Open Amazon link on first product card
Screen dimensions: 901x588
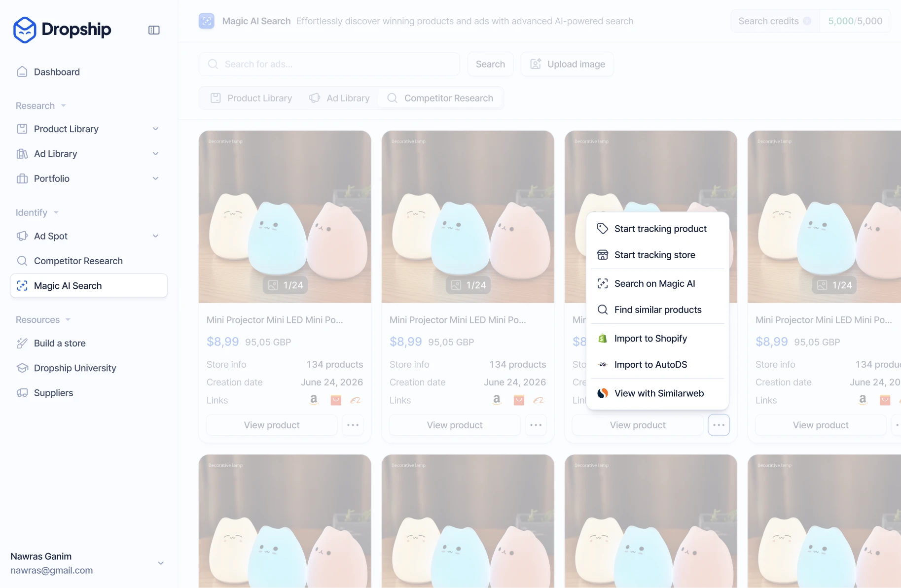coord(314,400)
